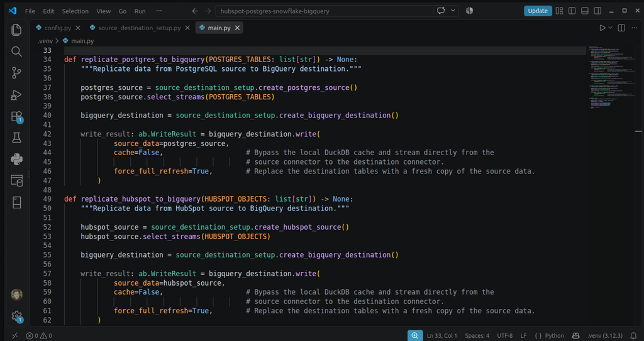Open the Search view in activity bar
Image resolution: width=644 pixels, height=341 pixels.
[16, 51]
